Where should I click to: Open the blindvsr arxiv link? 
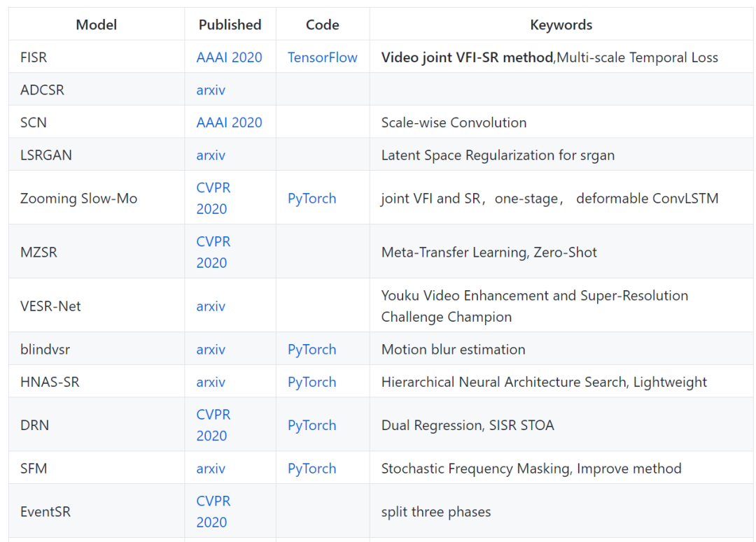(x=211, y=350)
